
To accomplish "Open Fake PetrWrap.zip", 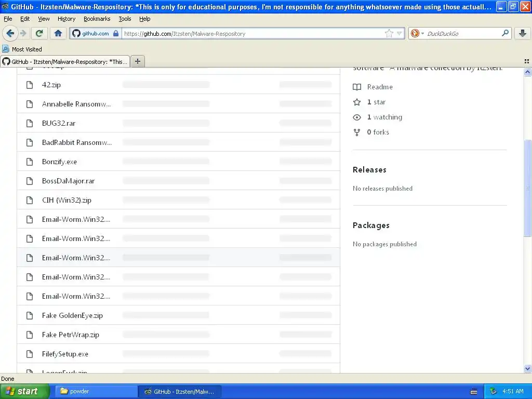I will pyautogui.click(x=71, y=335).
